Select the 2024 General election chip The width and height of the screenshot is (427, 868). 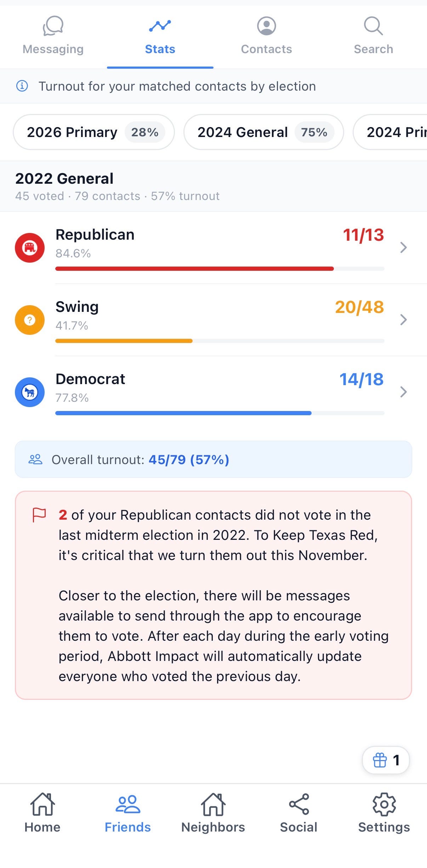263,132
